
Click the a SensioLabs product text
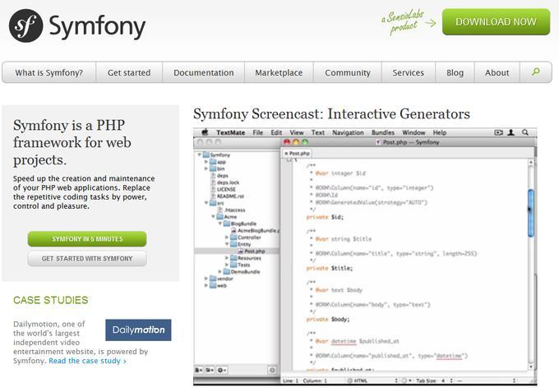[x=403, y=22]
